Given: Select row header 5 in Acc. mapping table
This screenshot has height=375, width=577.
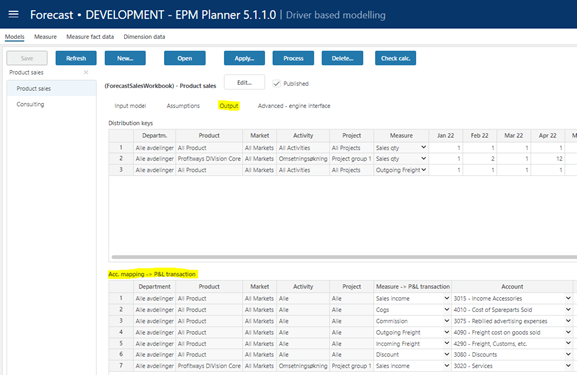Looking at the screenshot, I should [x=121, y=343].
